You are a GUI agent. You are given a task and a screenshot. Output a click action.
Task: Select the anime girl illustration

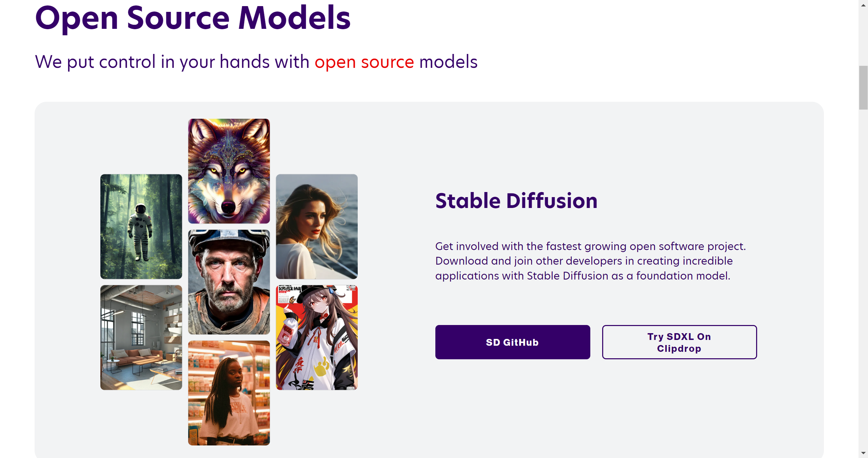pos(317,337)
